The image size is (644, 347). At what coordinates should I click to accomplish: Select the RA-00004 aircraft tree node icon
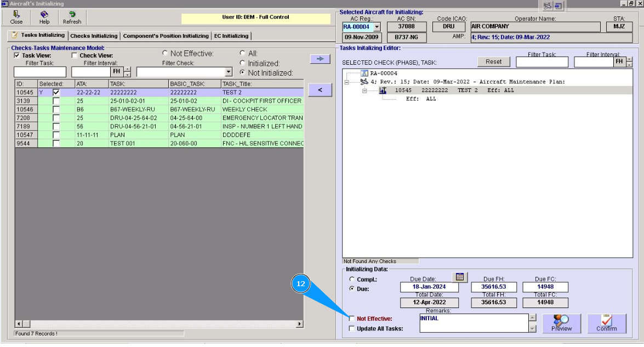tap(364, 73)
